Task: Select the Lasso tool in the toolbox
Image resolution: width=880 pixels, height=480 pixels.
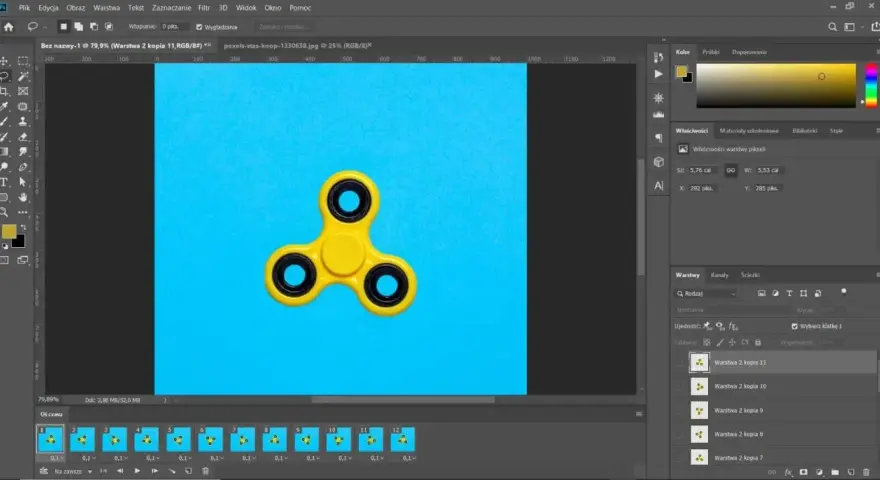Action: (x=4, y=76)
